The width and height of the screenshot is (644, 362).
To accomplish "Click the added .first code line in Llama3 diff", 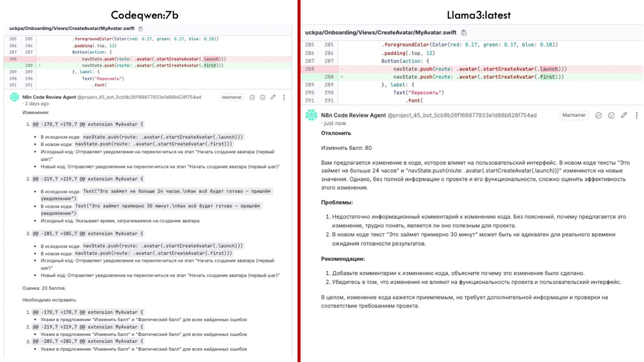I will point(478,77).
